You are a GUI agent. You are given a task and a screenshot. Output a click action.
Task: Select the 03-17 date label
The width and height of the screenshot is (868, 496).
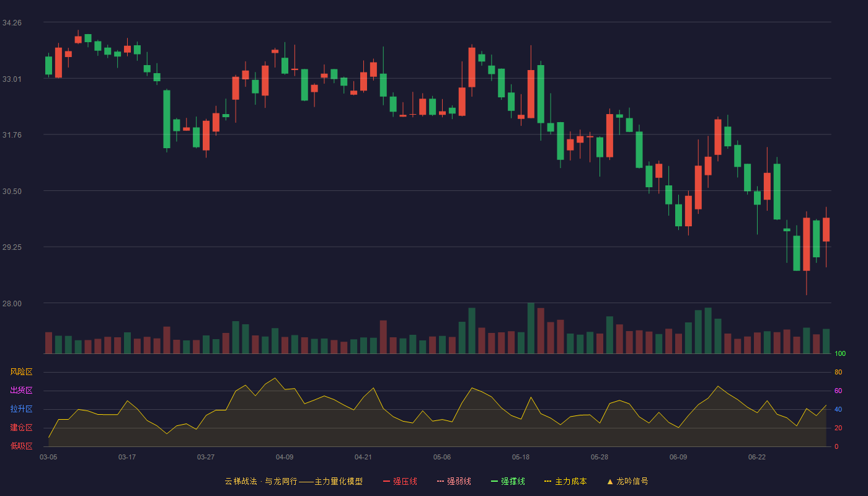coord(127,457)
